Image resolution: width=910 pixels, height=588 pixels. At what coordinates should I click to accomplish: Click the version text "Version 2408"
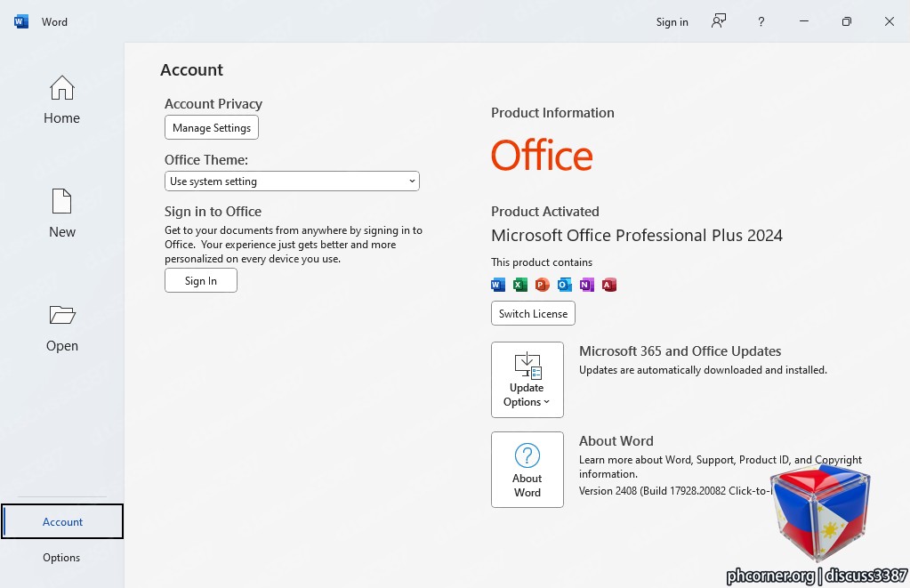coord(608,490)
